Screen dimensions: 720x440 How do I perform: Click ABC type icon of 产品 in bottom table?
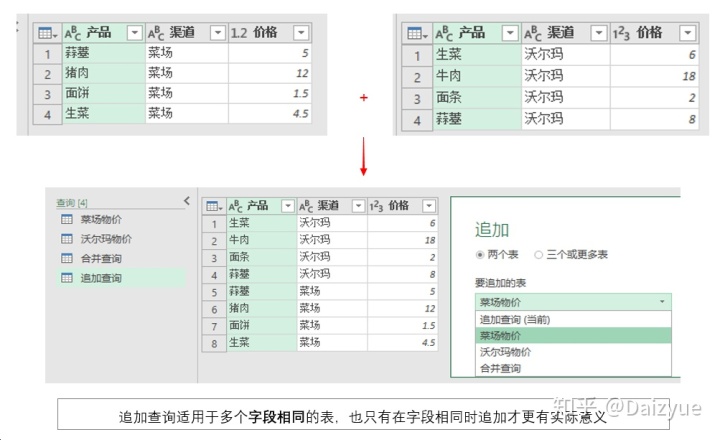(x=235, y=206)
